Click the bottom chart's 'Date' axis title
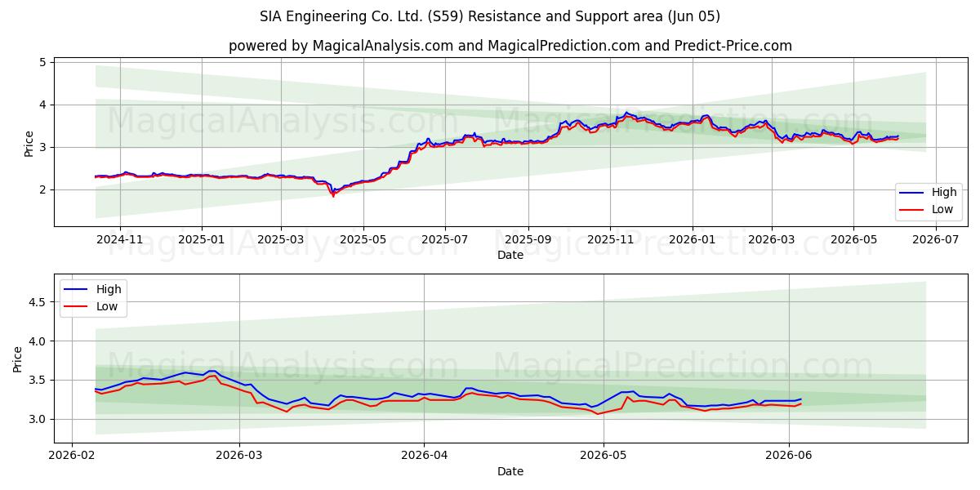 tap(510, 472)
